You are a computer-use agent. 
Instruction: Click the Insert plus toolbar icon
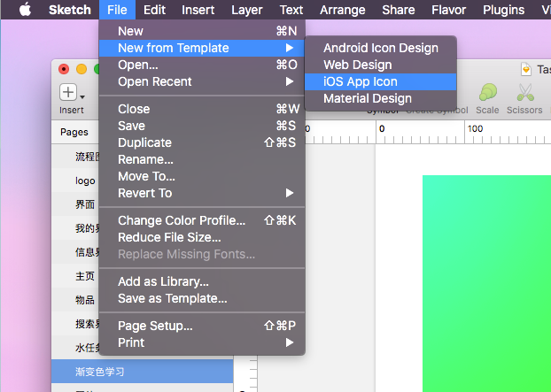tap(68, 92)
